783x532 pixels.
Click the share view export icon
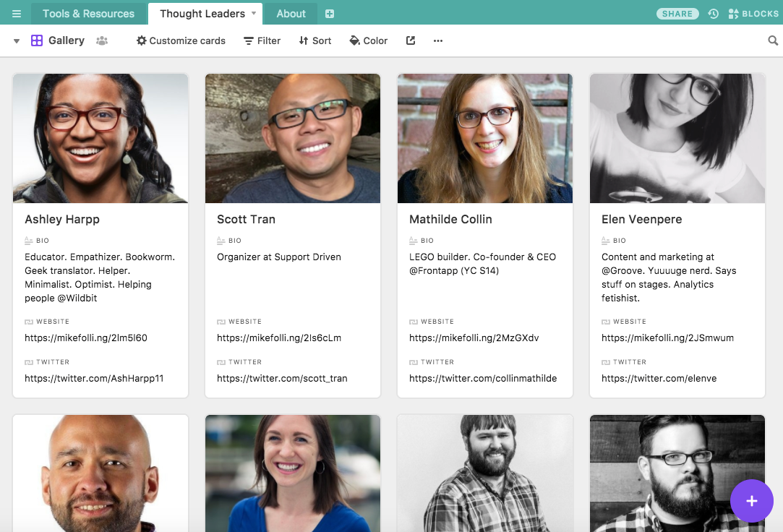pyautogui.click(x=410, y=41)
